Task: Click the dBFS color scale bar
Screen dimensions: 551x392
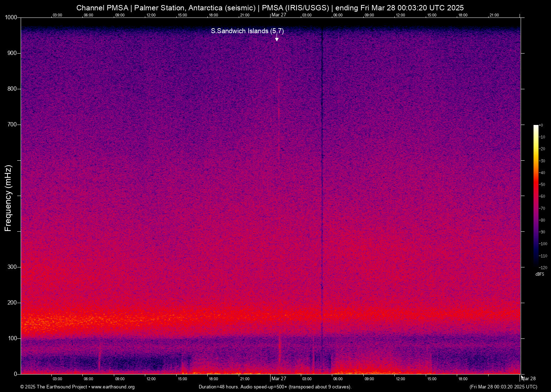Action: pos(536,196)
